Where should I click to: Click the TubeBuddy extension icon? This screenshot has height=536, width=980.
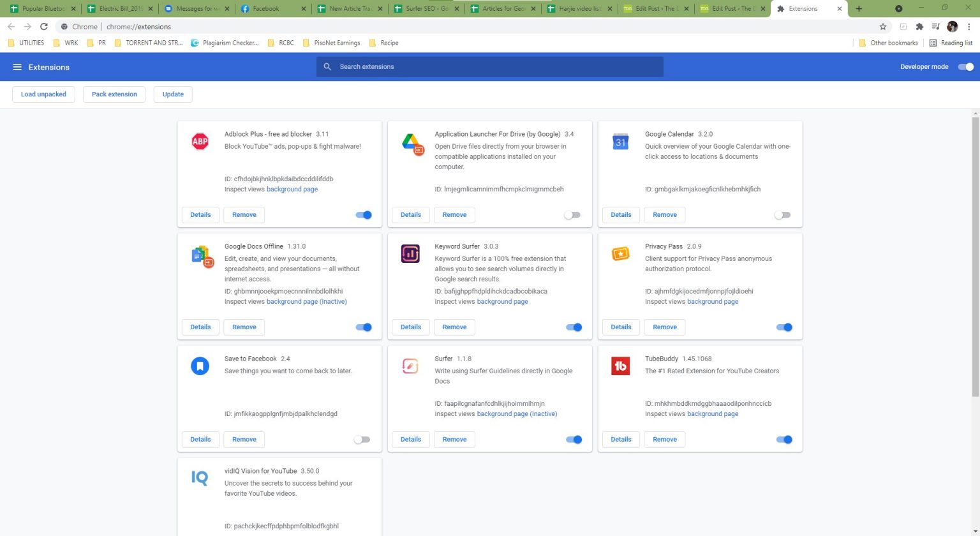click(x=620, y=366)
